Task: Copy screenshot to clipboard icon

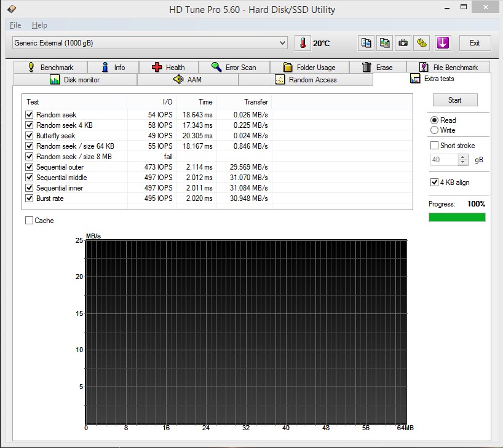Action: coord(384,43)
